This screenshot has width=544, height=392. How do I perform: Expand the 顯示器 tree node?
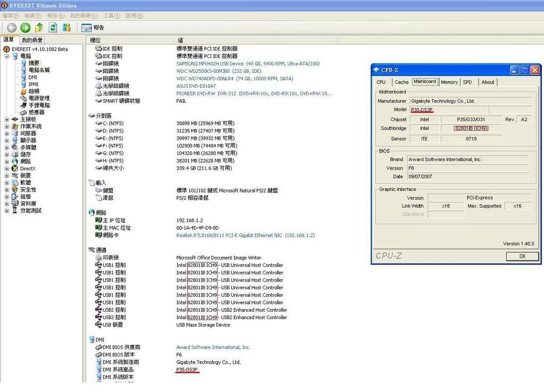pyautogui.click(x=6, y=140)
